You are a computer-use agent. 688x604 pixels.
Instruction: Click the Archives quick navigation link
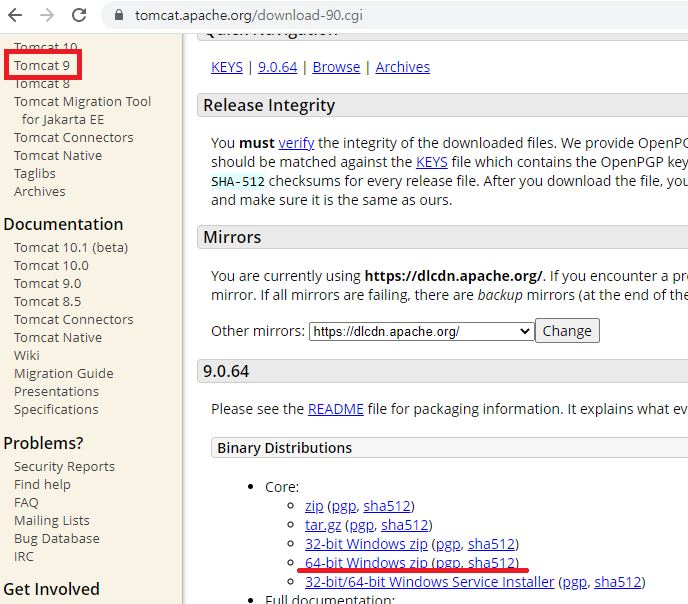pyautogui.click(x=403, y=67)
